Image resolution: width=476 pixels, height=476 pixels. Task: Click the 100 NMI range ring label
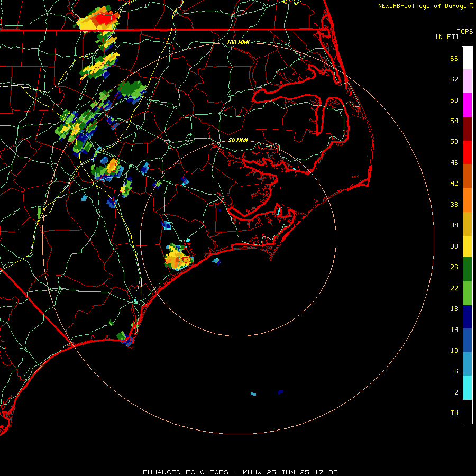tap(238, 42)
